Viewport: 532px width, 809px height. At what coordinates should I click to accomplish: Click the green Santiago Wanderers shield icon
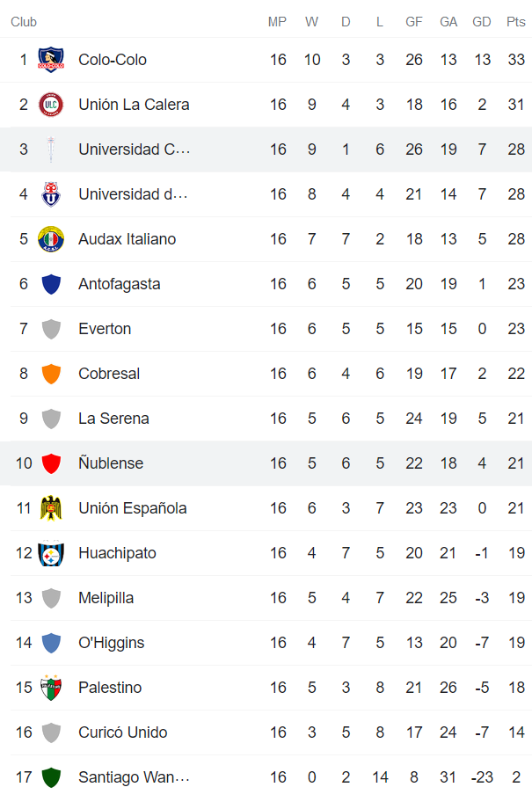click(51, 777)
